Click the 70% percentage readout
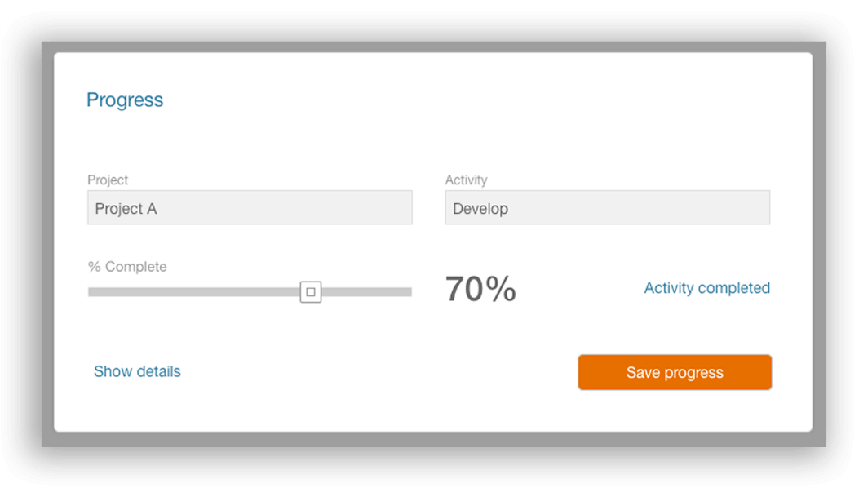This screenshot has height=488, width=868. tap(480, 289)
